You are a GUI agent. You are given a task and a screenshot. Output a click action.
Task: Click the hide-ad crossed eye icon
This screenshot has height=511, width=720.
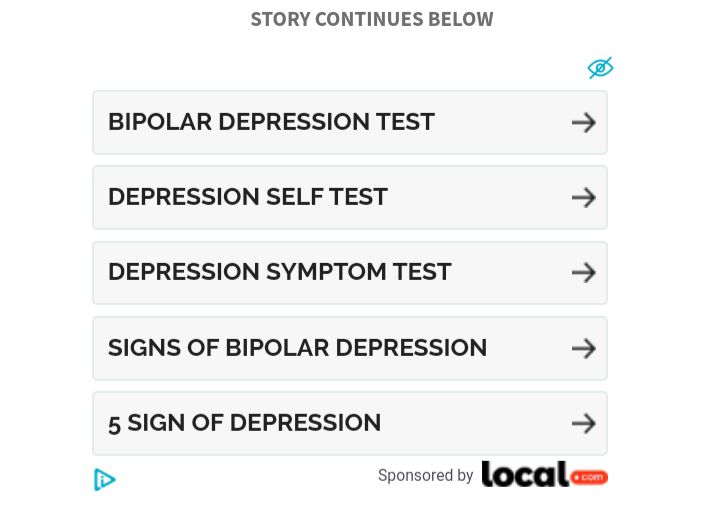click(x=600, y=68)
